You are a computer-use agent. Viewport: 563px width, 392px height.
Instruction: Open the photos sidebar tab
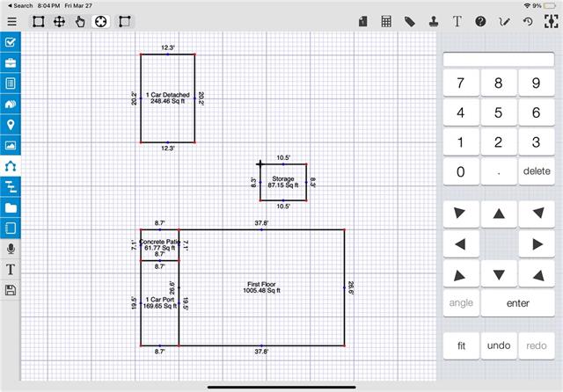point(11,145)
